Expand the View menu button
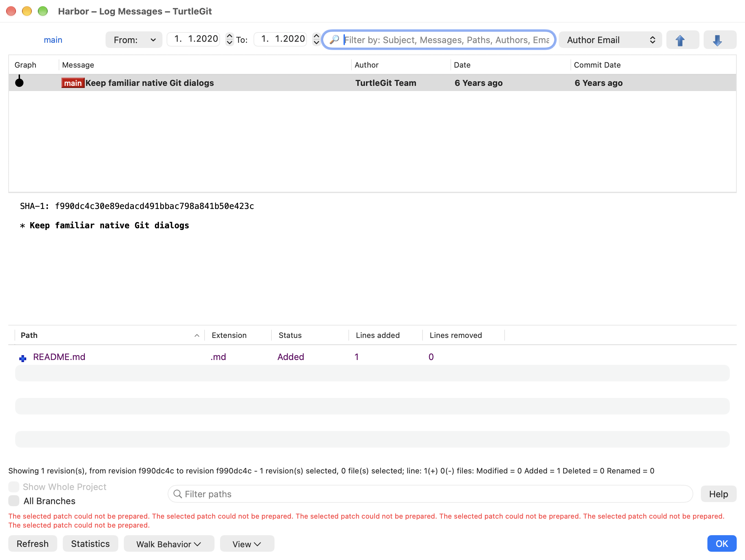Viewport: 745px width, 560px height. coord(247,544)
